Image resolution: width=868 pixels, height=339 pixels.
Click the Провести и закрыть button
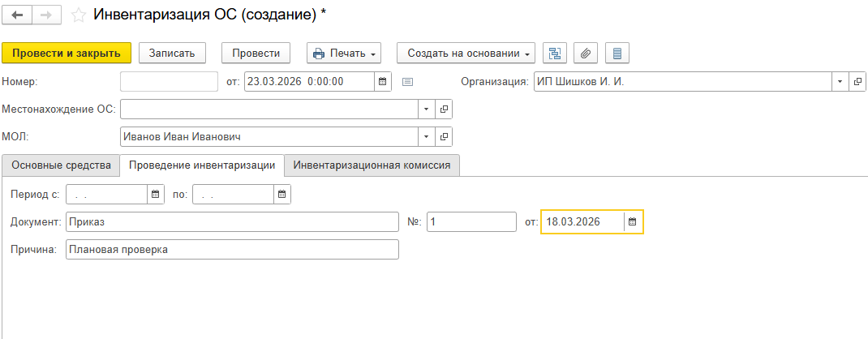(67, 54)
